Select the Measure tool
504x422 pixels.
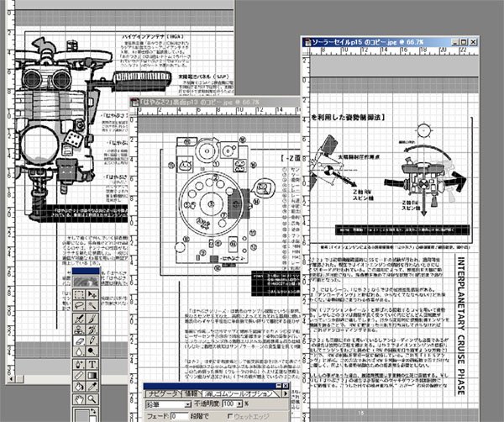click(x=79, y=376)
